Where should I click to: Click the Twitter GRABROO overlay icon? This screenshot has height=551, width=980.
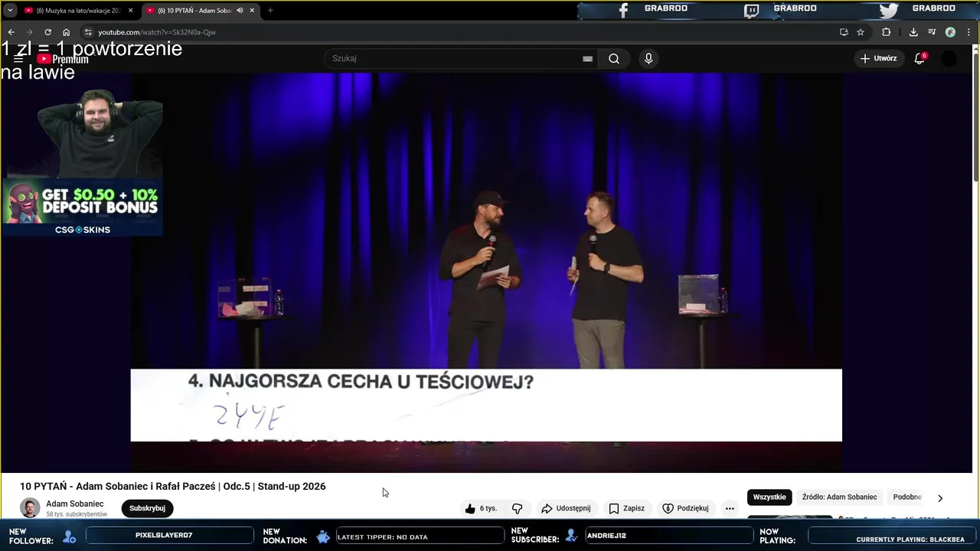(x=889, y=10)
